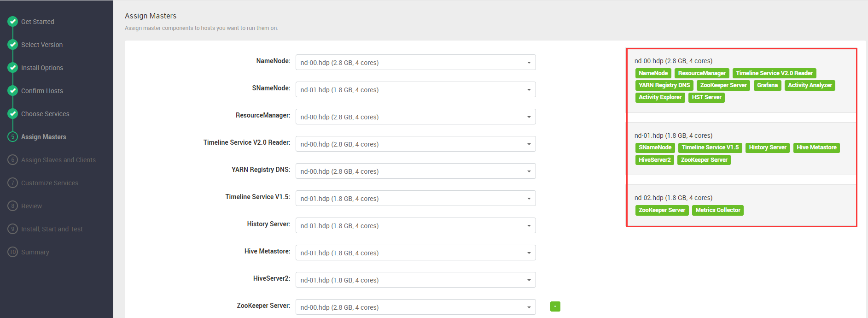This screenshot has width=868, height=318.
Task: Click the Activity Explorer tag
Action: pyautogui.click(x=660, y=97)
